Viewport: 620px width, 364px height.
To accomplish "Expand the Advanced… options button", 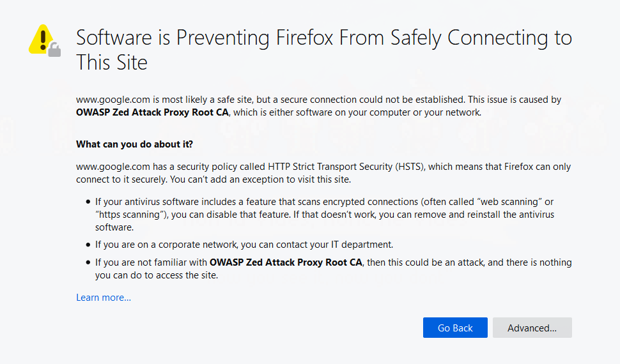I will pyautogui.click(x=532, y=328).
